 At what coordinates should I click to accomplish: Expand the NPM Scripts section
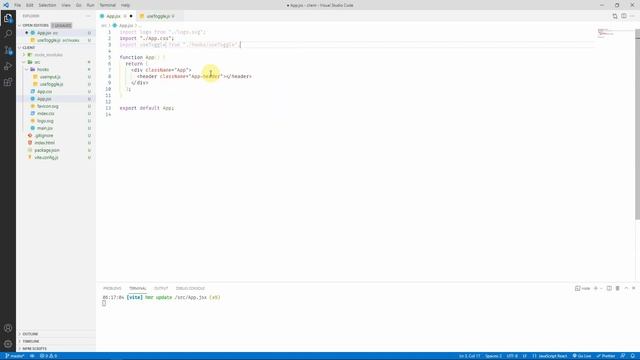click(x=56, y=349)
